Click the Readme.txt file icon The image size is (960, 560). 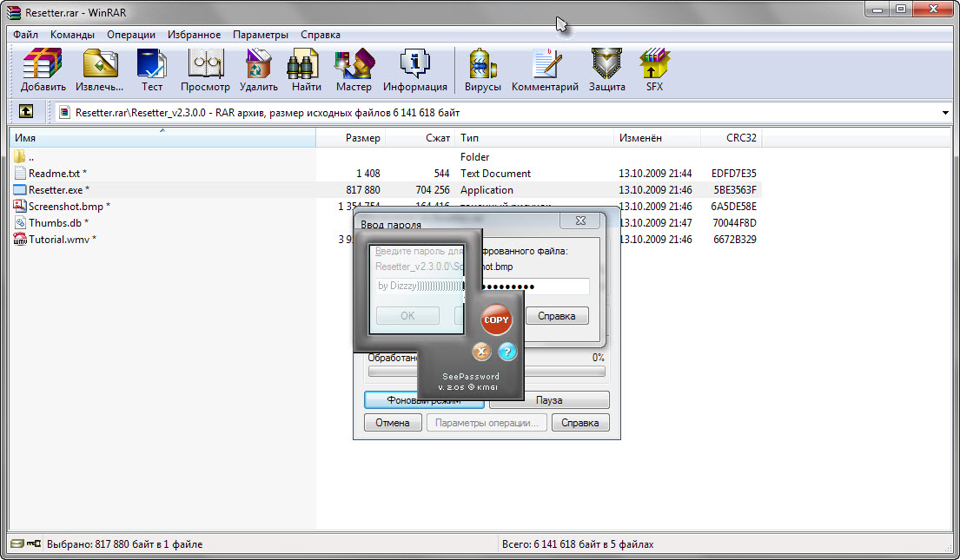click(20, 173)
